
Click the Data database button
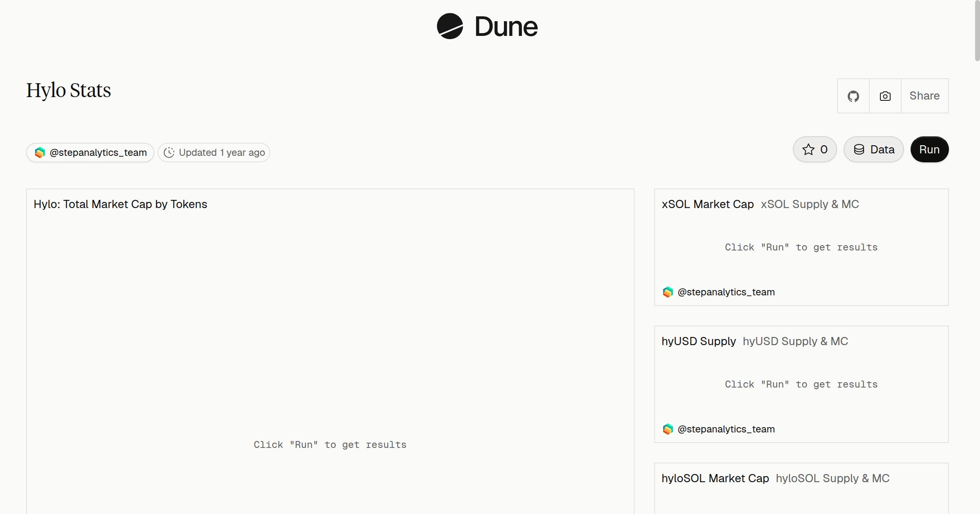(873, 149)
